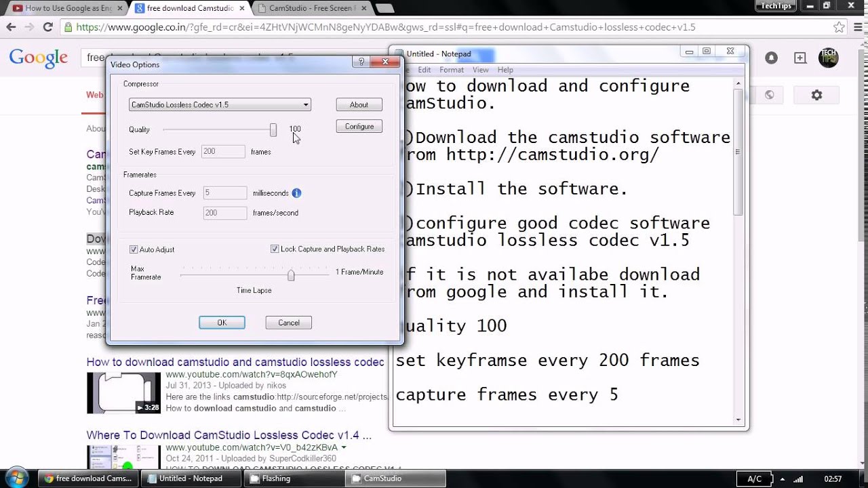
Task: Open the Tech Tips account avatar
Action: (x=828, y=58)
